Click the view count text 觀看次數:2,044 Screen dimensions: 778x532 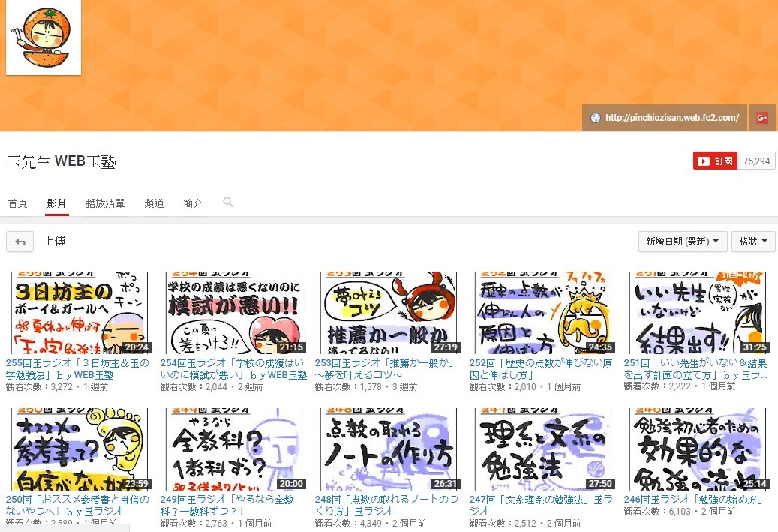(x=194, y=387)
